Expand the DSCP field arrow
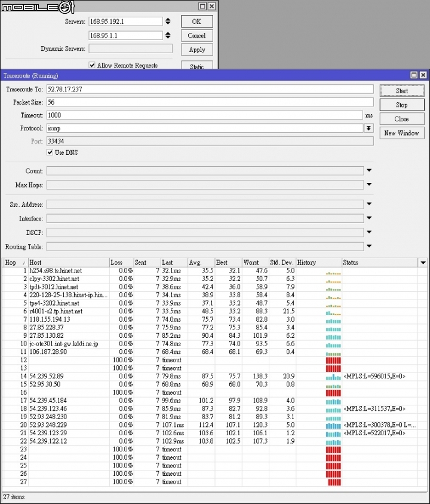 coord(369,232)
